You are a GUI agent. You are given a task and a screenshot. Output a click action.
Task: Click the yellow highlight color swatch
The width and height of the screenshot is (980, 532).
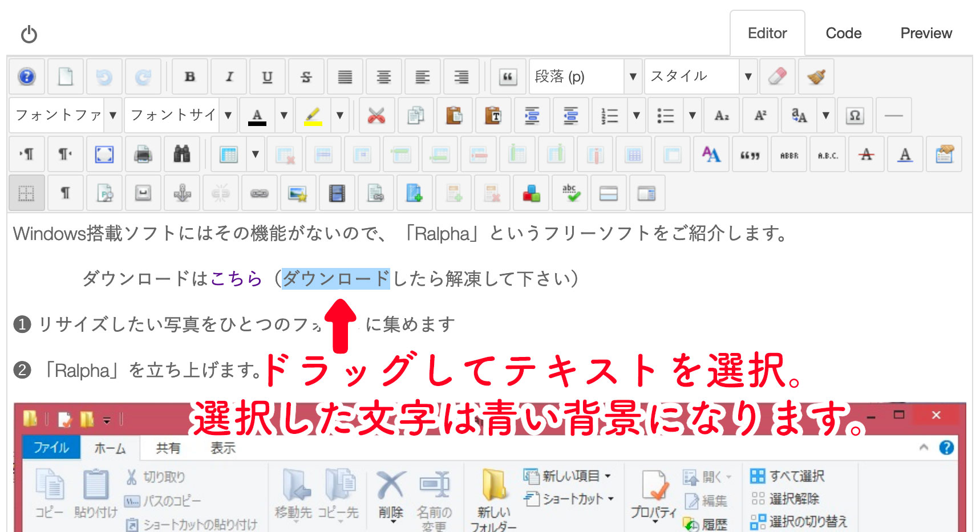[313, 116]
